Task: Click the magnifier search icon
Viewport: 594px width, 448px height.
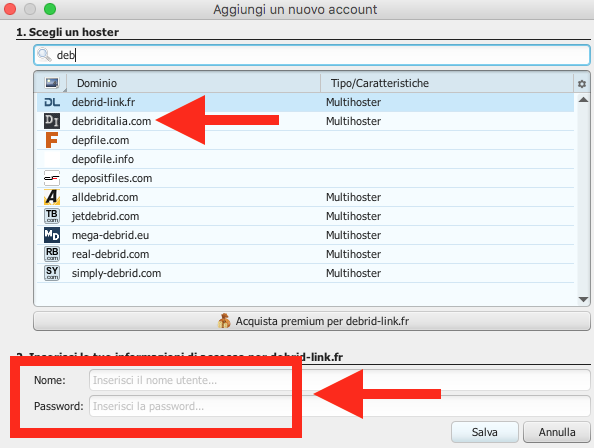Action: pyautogui.click(x=44, y=55)
